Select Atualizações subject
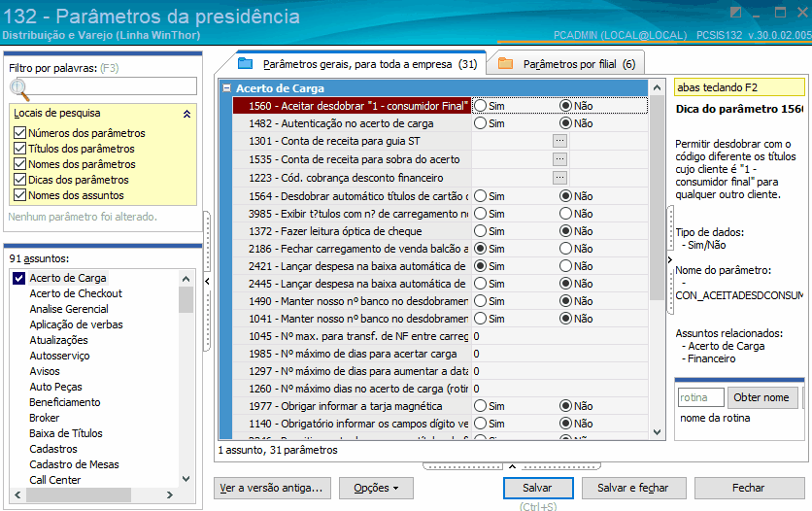The image size is (812, 511). coord(58,340)
